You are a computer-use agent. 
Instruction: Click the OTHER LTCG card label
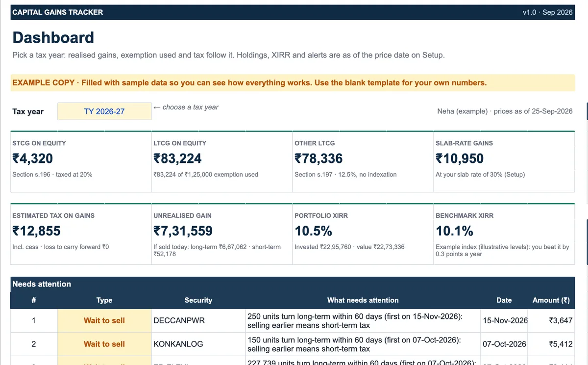tap(315, 143)
